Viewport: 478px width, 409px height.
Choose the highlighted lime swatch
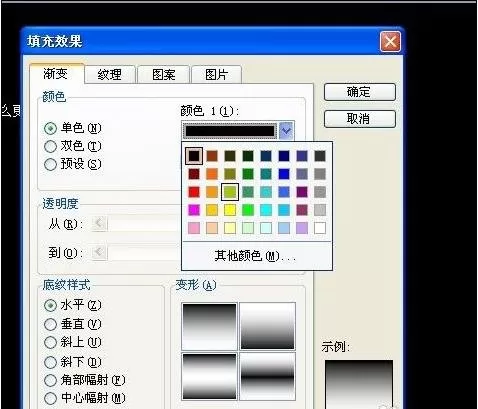click(x=230, y=192)
